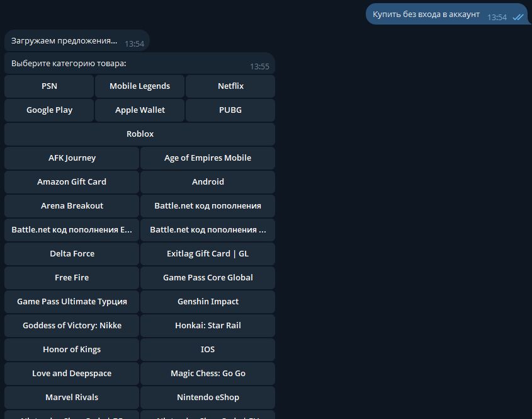The height and width of the screenshot is (419, 532).
Task: Choose Genshin Impact category
Action: click(x=208, y=302)
